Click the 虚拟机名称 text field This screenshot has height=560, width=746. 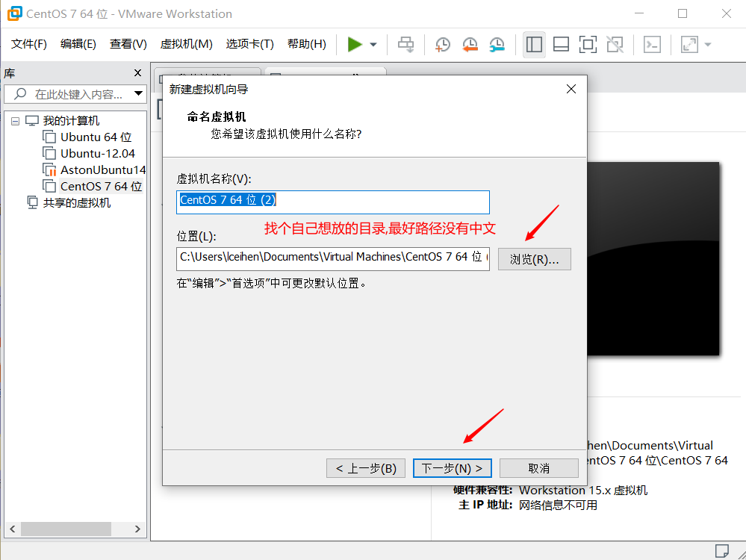coord(332,202)
